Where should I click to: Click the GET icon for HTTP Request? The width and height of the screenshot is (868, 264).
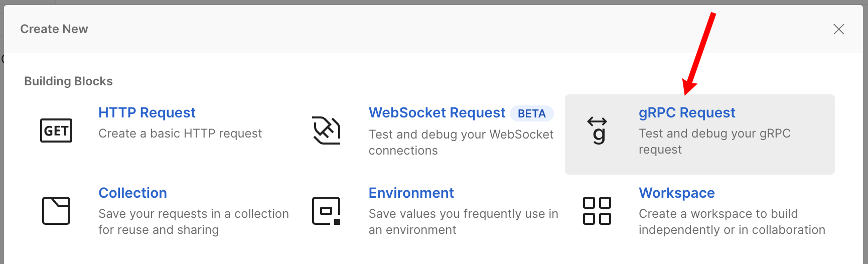(56, 130)
